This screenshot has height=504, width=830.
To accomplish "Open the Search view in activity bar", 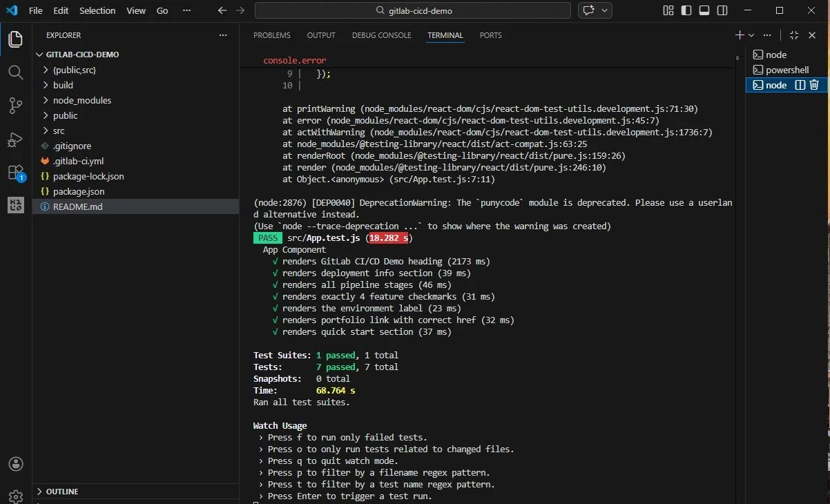I will (x=15, y=72).
